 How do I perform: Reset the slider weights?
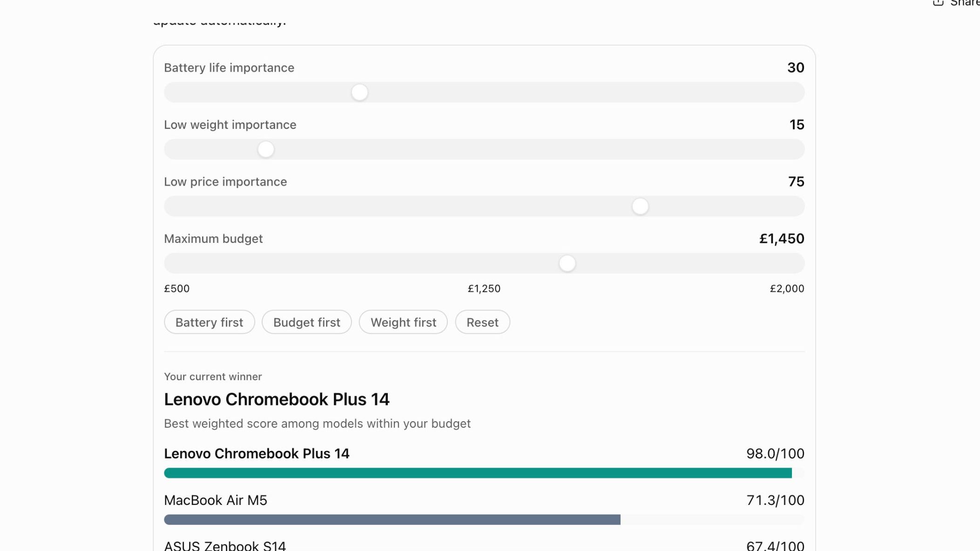[x=482, y=322]
